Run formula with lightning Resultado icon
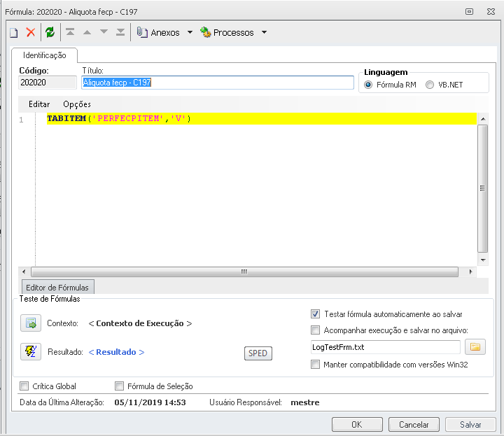Viewport: 504px width, 436px height. pyautogui.click(x=31, y=351)
